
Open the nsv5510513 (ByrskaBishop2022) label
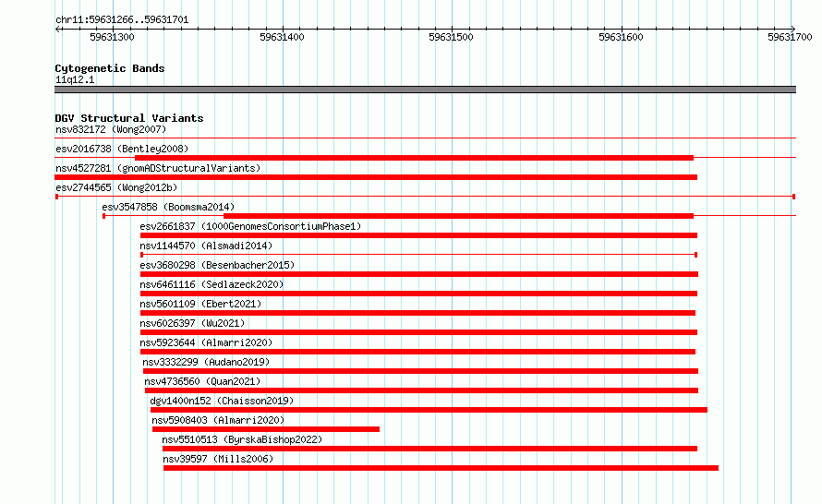(x=242, y=439)
